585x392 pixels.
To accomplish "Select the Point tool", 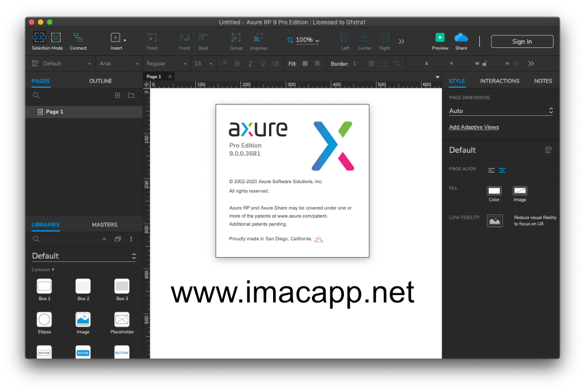I will click(152, 37).
